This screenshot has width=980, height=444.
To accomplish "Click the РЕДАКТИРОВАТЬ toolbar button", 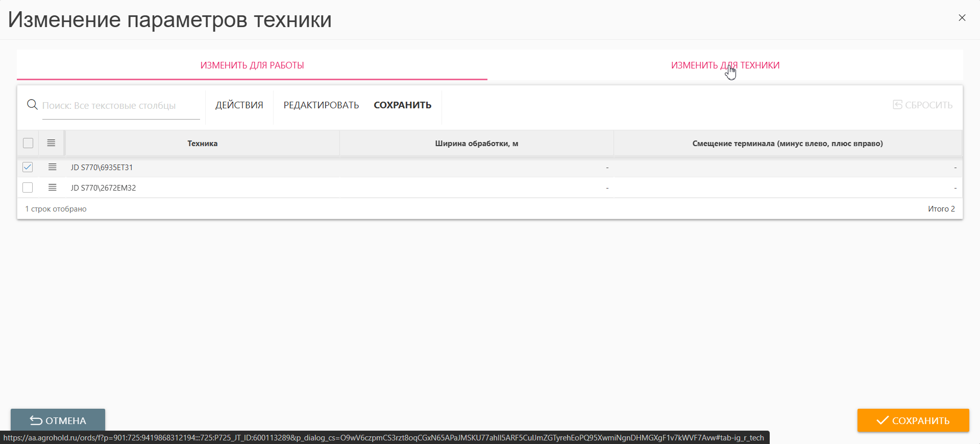I will 321,105.
